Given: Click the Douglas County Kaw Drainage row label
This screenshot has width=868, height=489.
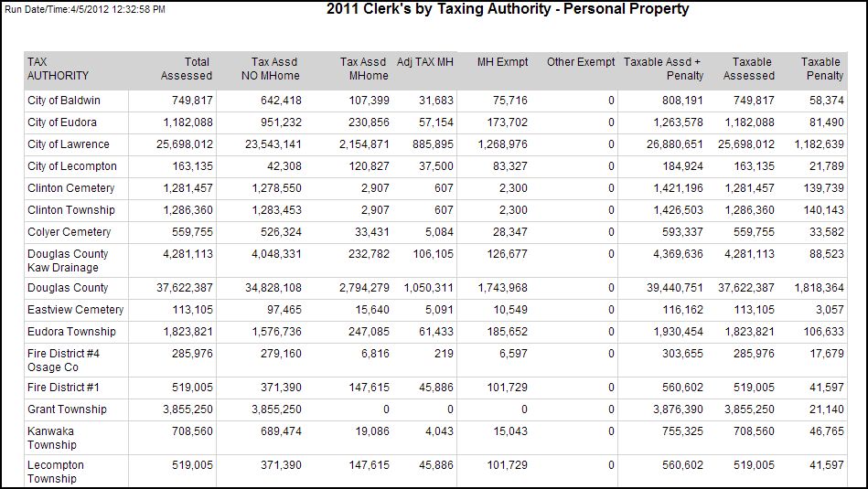Looking at the screenshot, I should click(x=68, y=260).
